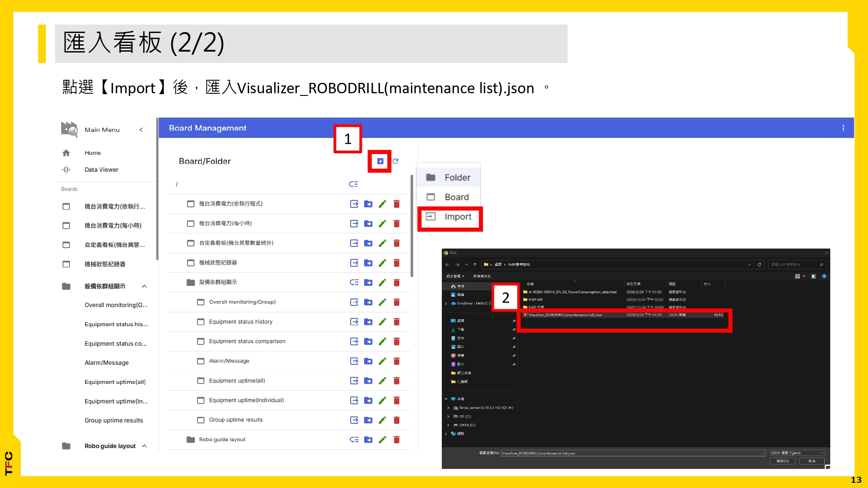
Task: Export the Equipment uptime(all) board
Action: (x=354, y=380)
